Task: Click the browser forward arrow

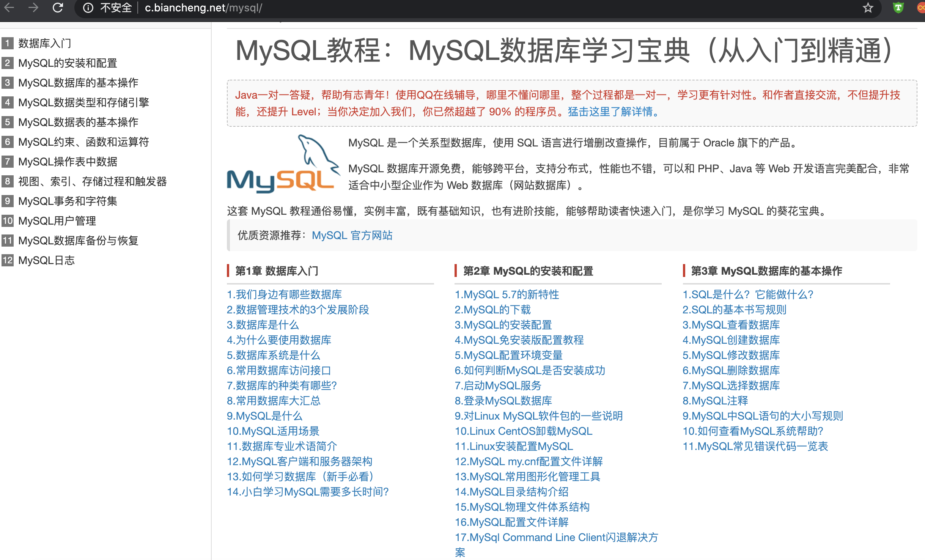Action: click(x=33, y=8)
